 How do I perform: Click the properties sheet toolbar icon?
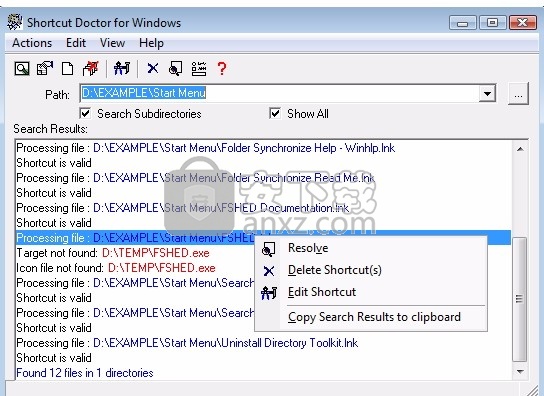point(45,68)
